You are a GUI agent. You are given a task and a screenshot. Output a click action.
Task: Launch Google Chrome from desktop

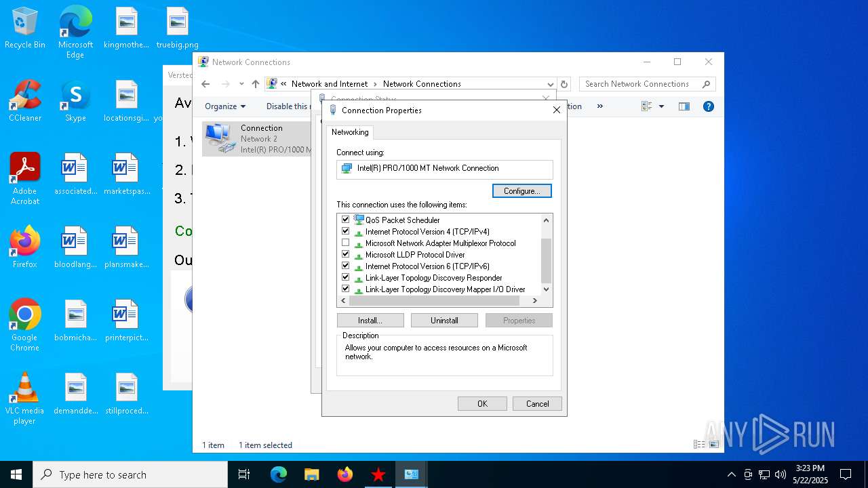click(x=25, y=325)
